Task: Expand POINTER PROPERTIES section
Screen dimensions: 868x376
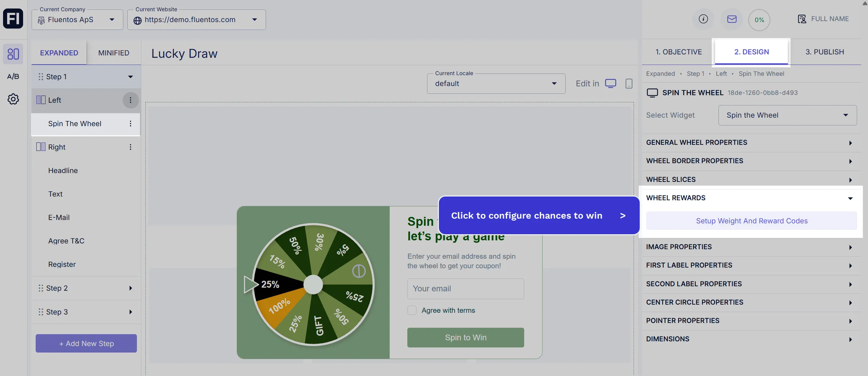Action: (751, 321)
